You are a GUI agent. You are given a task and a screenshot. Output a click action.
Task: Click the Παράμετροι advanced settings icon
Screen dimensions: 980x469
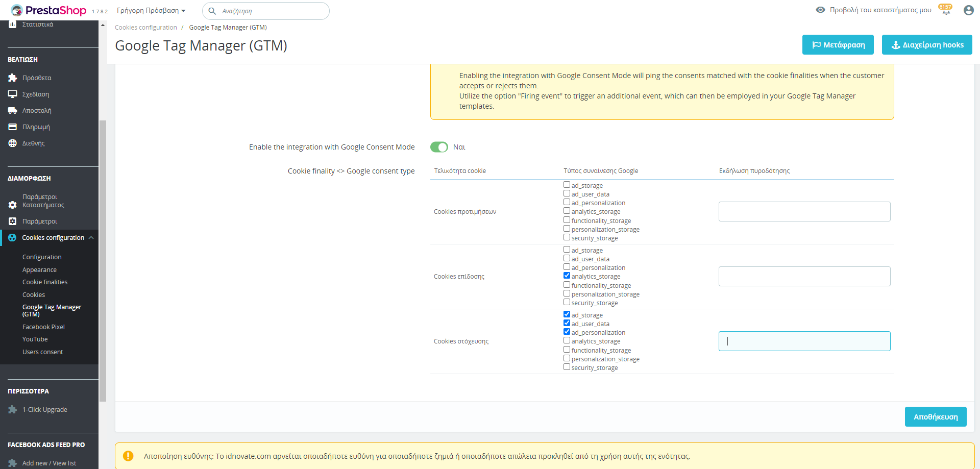click(x=13, y=221)
